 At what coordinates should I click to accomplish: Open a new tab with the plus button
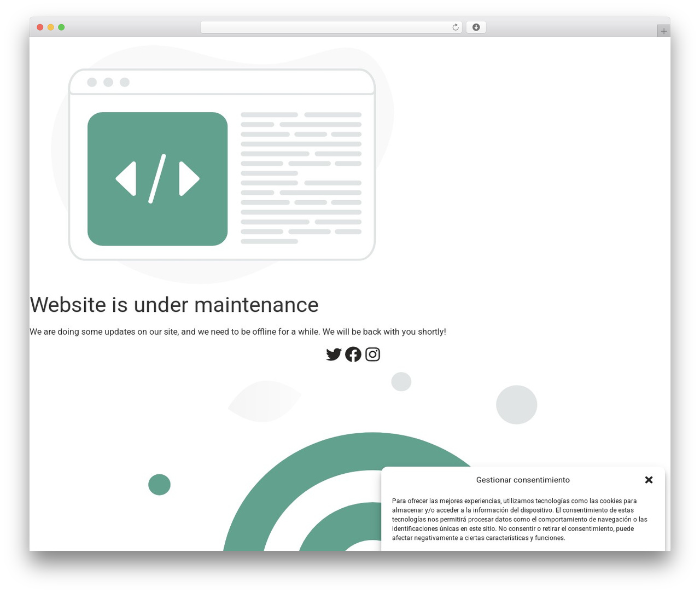pos(663,31)
